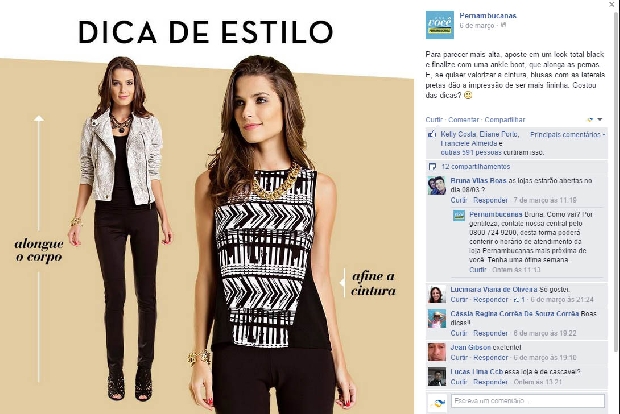This screenshot has width=620, height=414.
Task: Click the Escreva um comentário input field
Action: 527,401
